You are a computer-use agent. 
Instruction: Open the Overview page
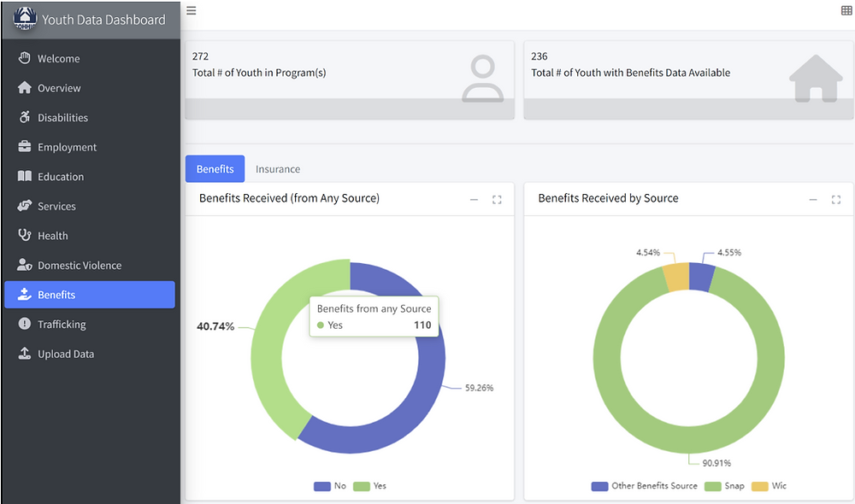pos(59,88)
